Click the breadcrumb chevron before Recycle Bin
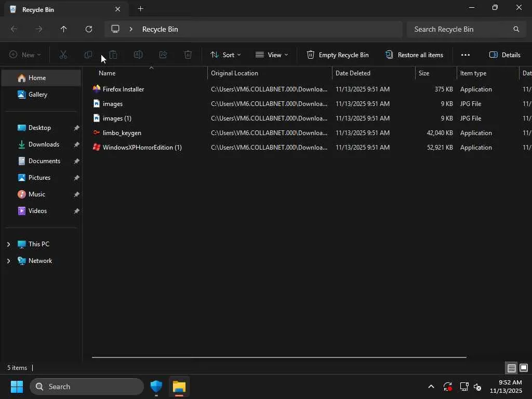The width and height of the screenshot is (532, 399). (131, 29)
